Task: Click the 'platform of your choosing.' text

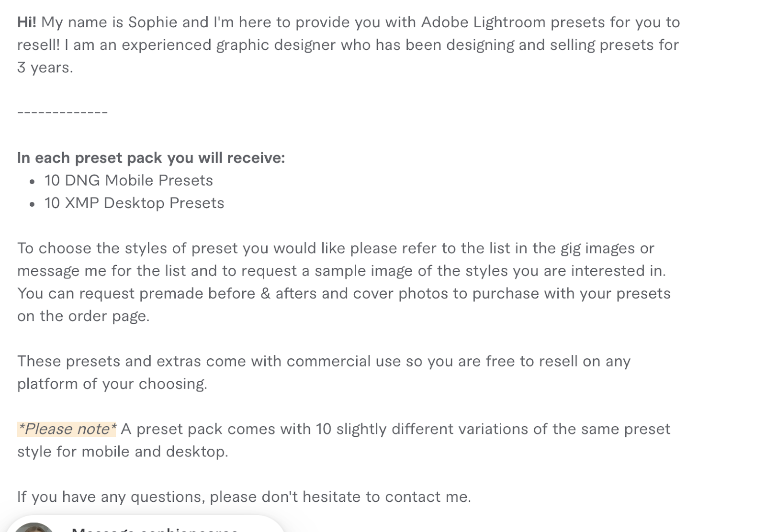Action: [113, 384]
